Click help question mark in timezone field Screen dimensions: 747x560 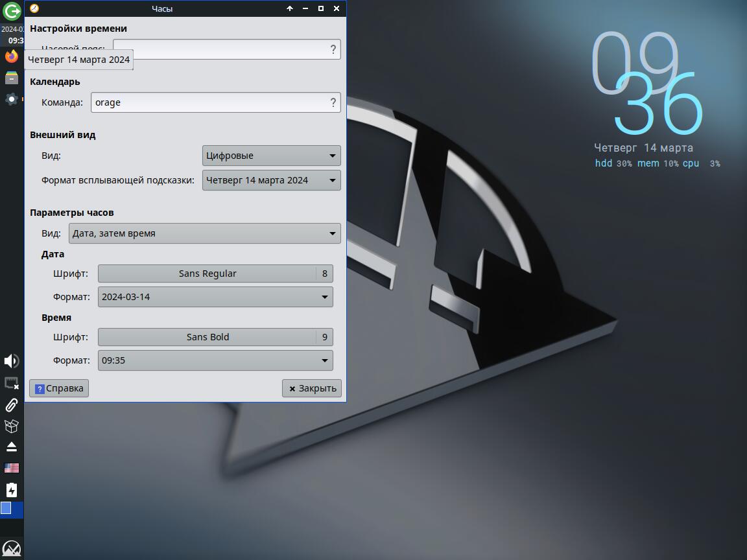[x=333, y=49]
